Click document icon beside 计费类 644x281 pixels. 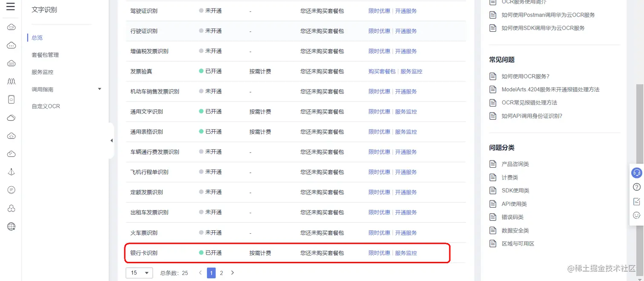(493, 177)
